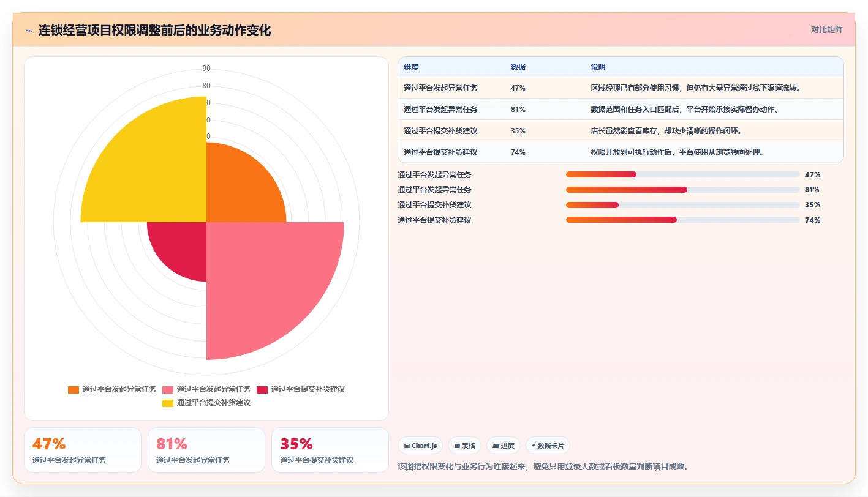Click the 表格 chip

tap(465, 446)
